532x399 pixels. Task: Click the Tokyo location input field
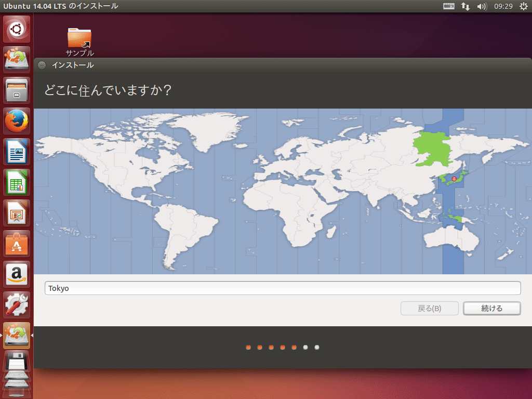pyautogui.click(x=283, y=288)
